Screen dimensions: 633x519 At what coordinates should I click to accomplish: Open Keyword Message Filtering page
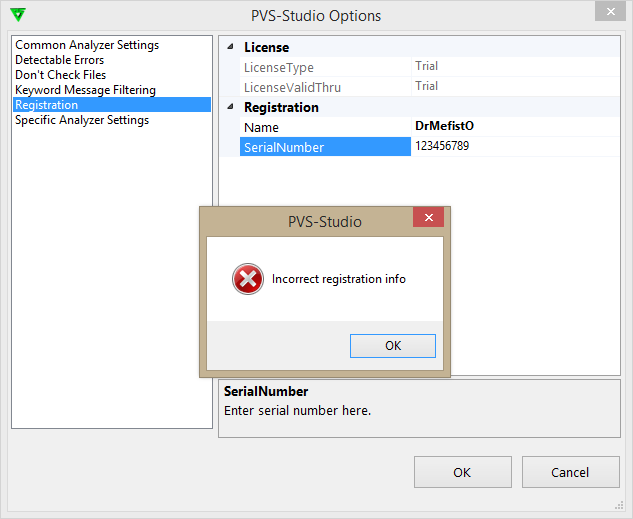[x=85, y=90]
